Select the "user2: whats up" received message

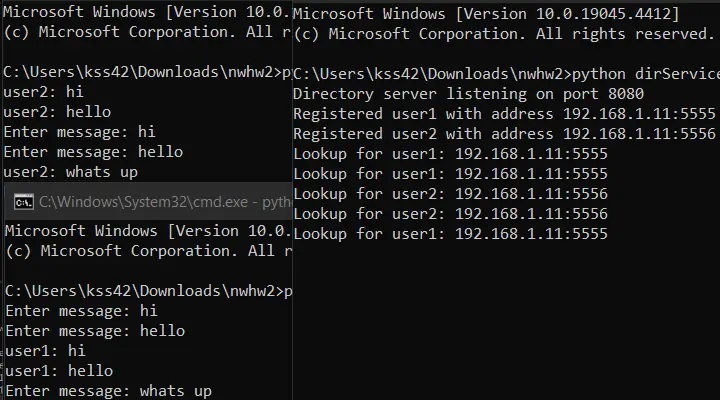pos(70,172)
